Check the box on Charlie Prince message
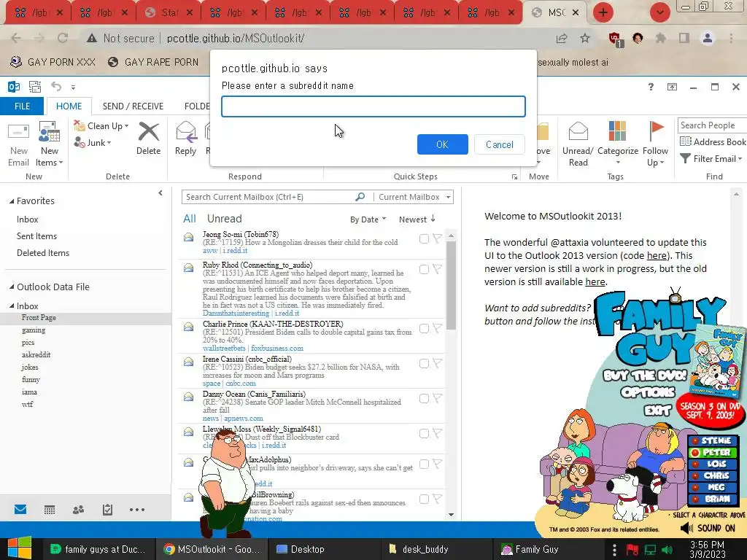This screenshot has width=747, height=560. [x=424, y=329]
